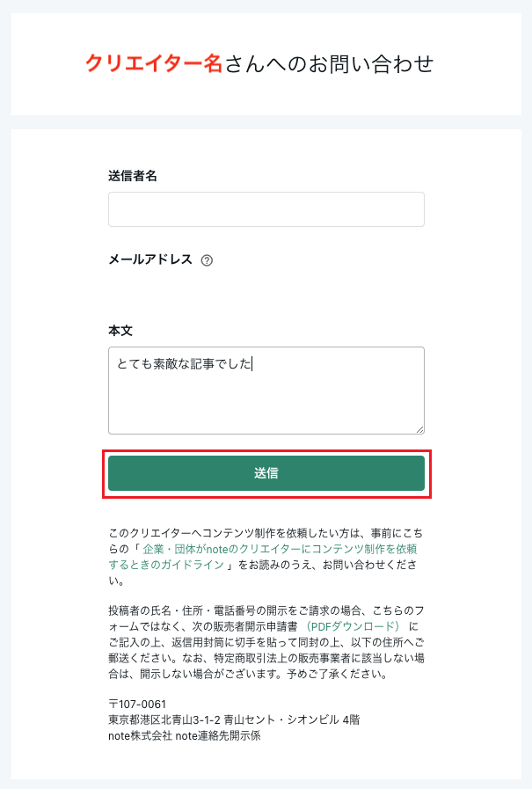
Task: Click the red クリエイター名 heading text
Action: coord(154,63)
